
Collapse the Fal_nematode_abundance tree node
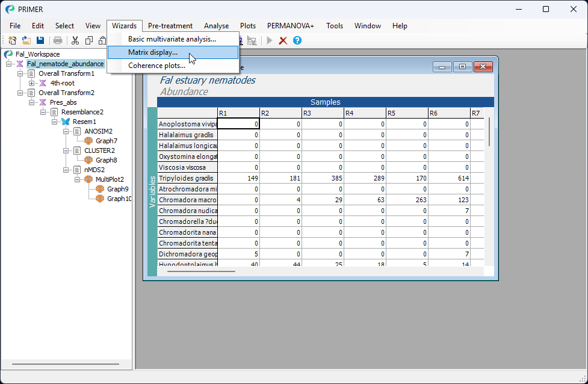pos(9,64)
